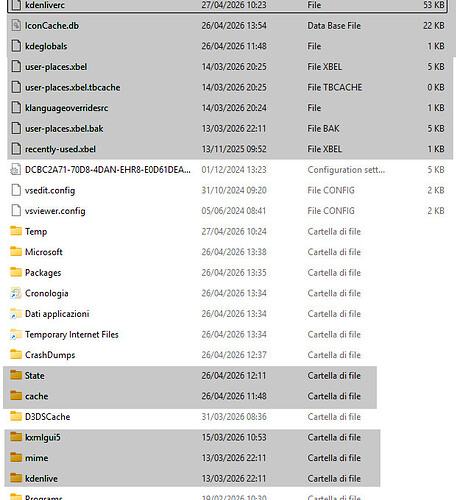Select the klanguageoverridesrc file entry
The image size is (456, 500).
tap(228, 108)
